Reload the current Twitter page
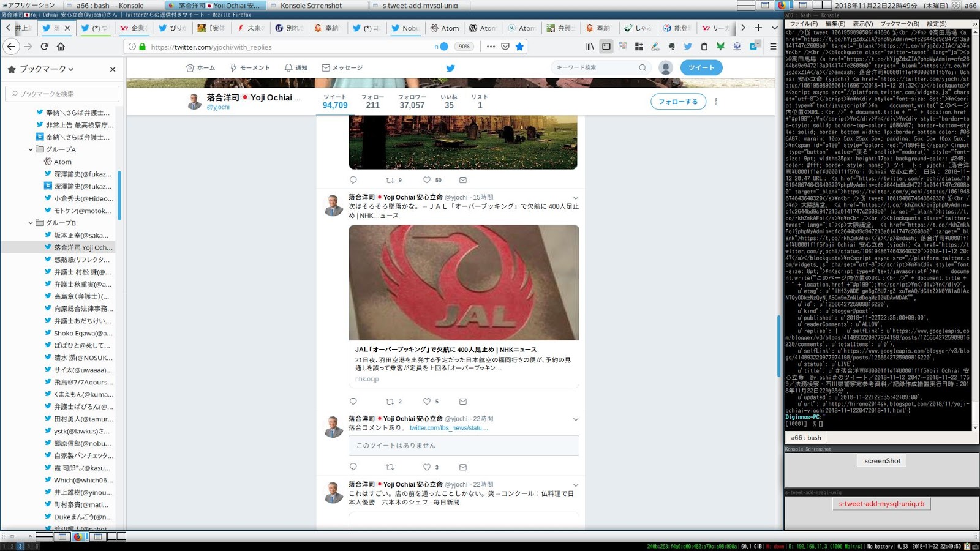Screen dimensions: 980x551 44,47
